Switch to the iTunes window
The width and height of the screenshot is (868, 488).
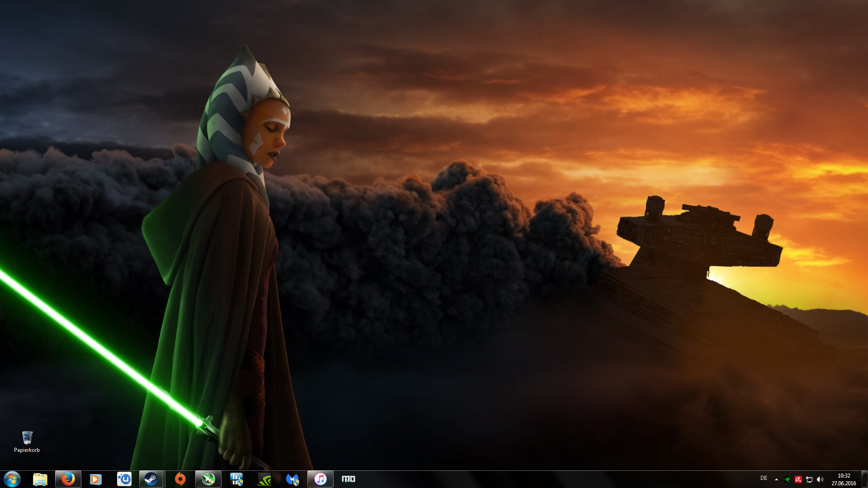321,479
